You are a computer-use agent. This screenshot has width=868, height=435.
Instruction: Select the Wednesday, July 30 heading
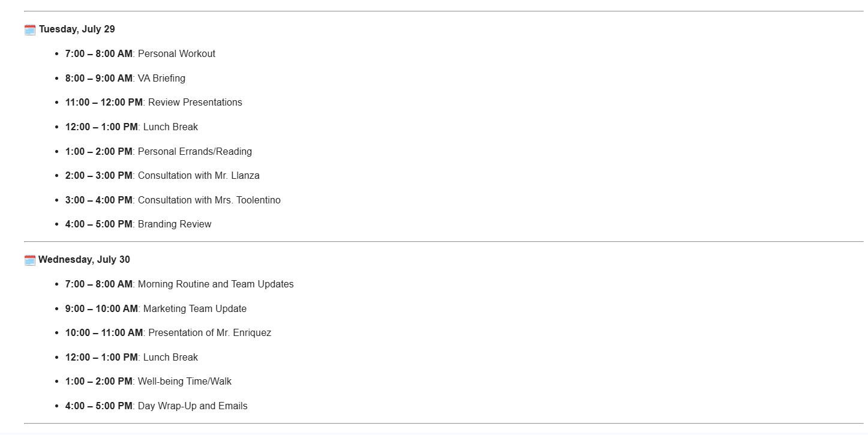84,260
